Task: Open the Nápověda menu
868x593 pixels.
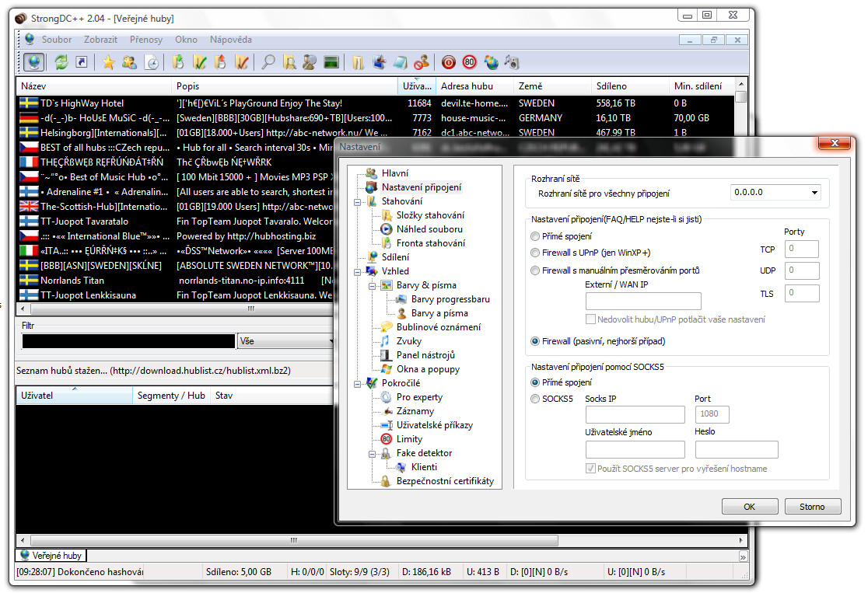Action: click(231, 40)
